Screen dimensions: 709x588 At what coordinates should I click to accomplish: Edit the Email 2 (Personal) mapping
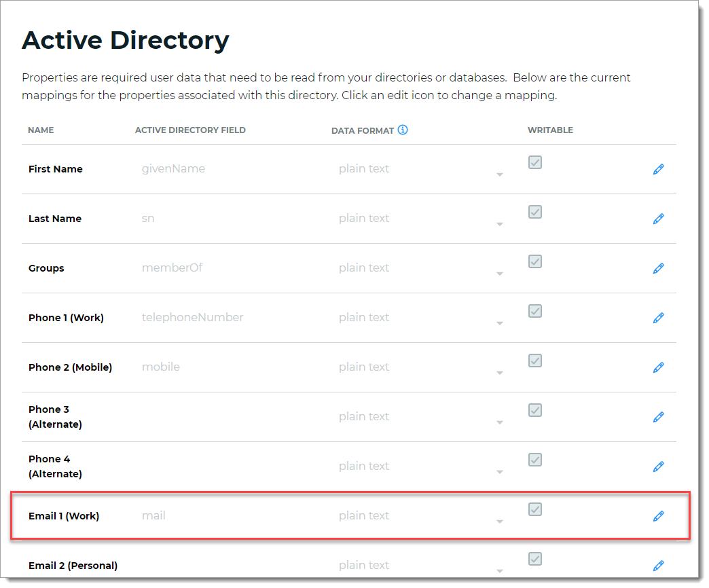pos(658,566)
